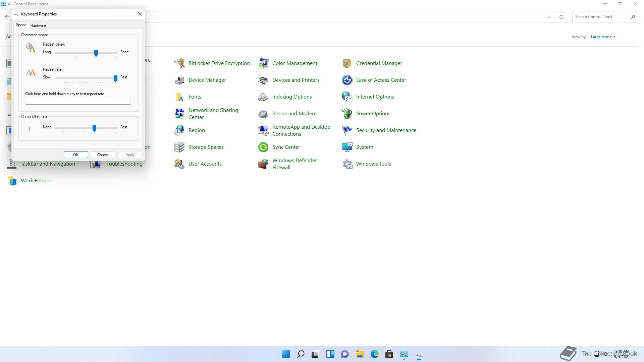Viewport: 644px width, 362px height.
Task: Open the Storage Spaces link
Action: tap(206, 147)
